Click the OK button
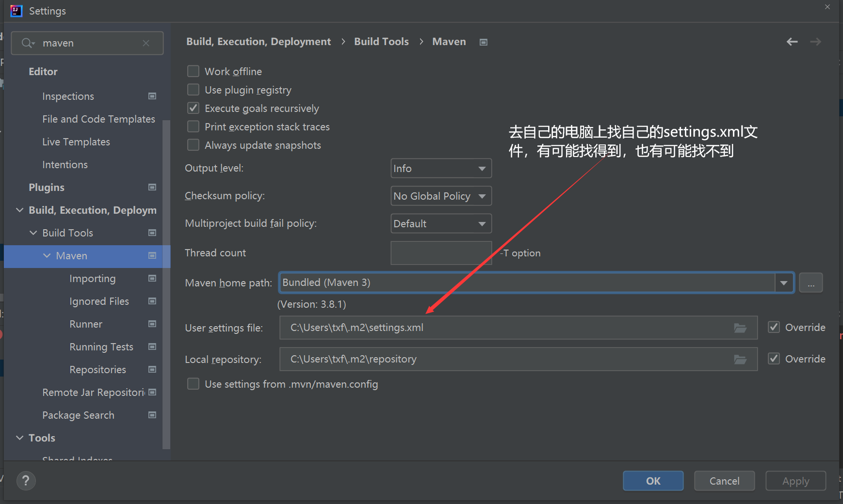Viewport: 843px width, 504px height. (653, 481)
